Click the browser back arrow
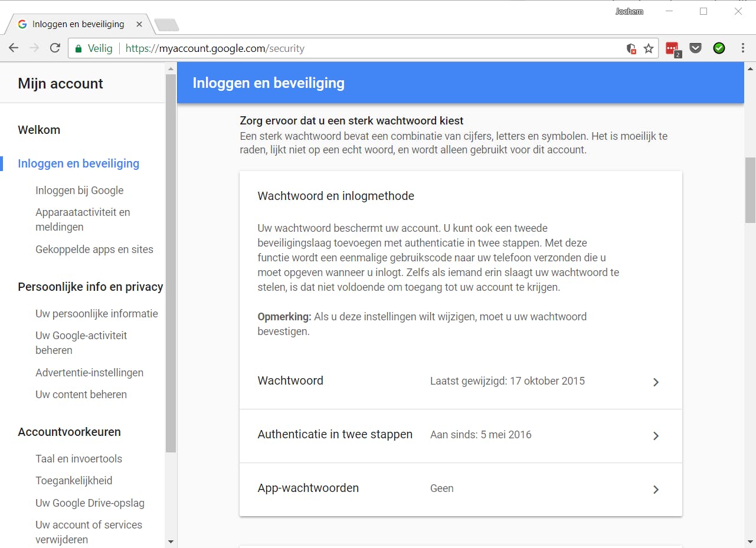 tap(14, 48)
